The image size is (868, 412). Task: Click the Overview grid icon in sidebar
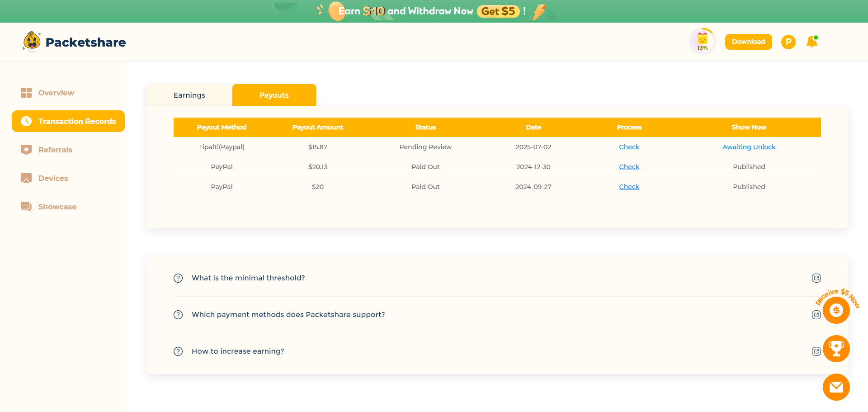point(26,93)
